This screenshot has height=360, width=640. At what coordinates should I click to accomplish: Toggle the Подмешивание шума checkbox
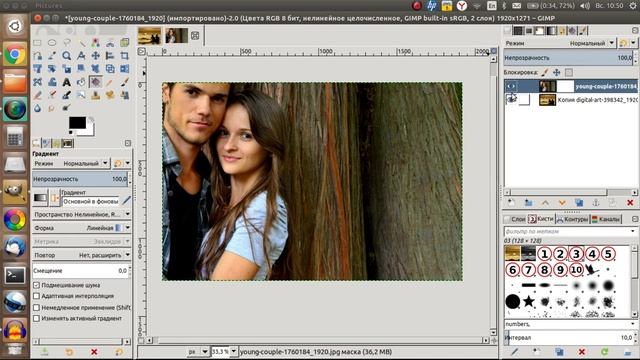pos(36,285)
